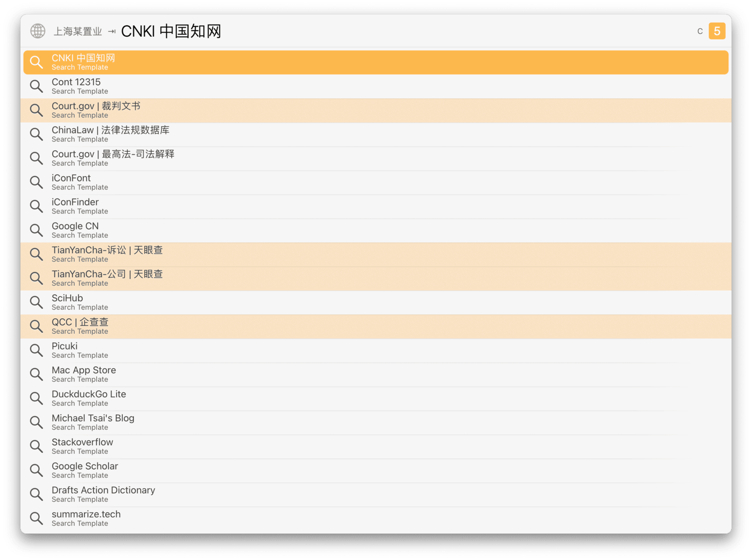Select the Google CN search template
The image size is (752, 560).
[376, 230]
